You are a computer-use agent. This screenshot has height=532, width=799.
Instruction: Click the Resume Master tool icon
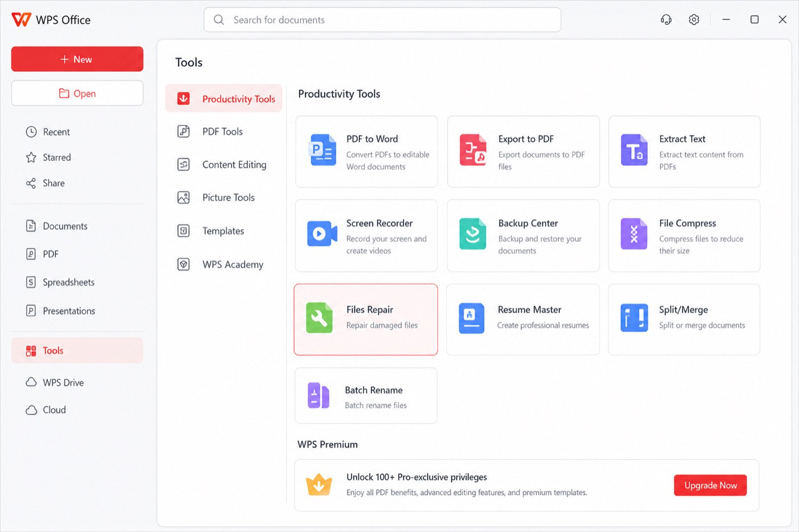pos(472,318)
